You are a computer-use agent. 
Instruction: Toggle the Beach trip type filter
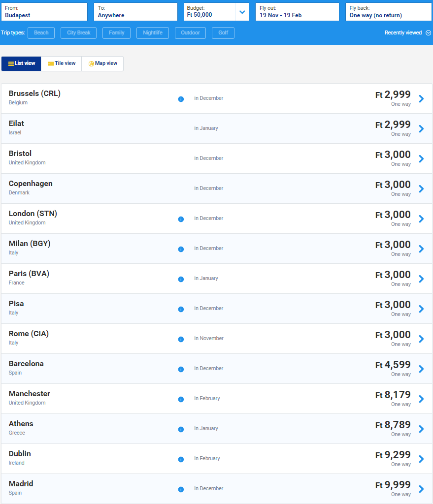click(x=41, y=33)
